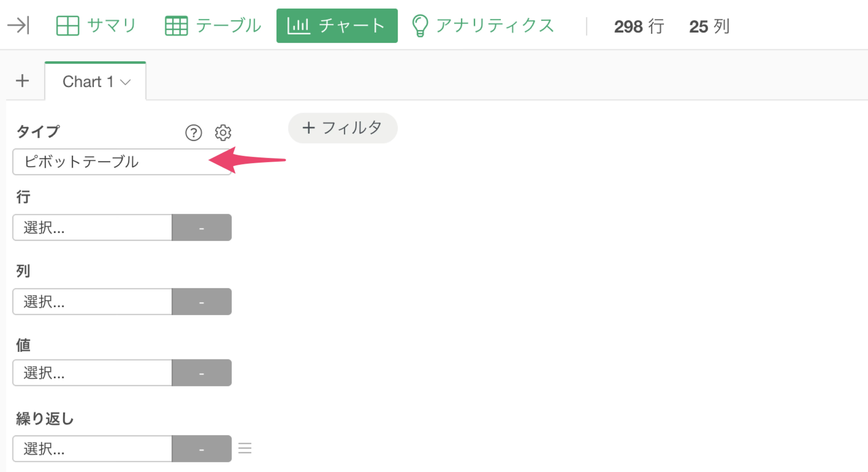
Task: Click the + フィルタ button
Action: tap(343, 128)
